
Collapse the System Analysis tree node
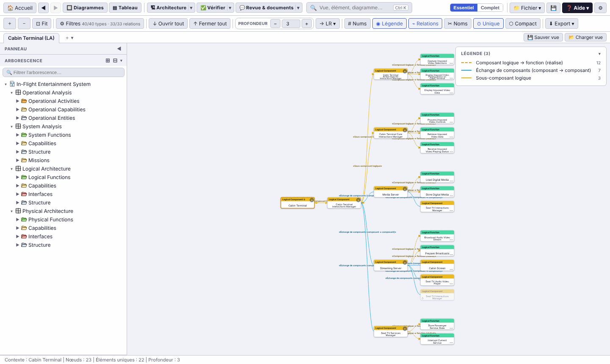[11, 126]
